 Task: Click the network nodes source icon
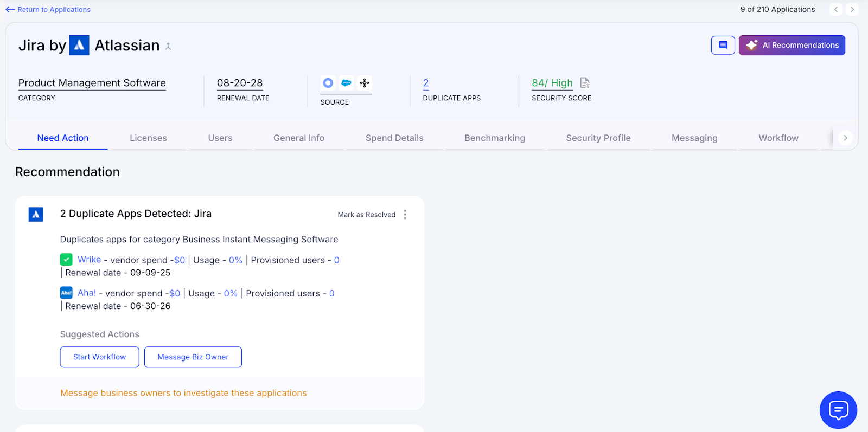click(365, 83)
